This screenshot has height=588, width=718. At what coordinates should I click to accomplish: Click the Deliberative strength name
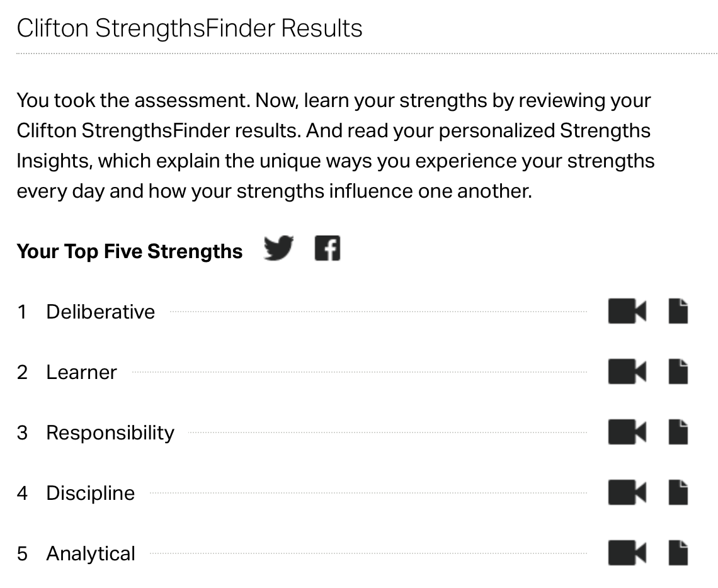pyautogui.click(x=100, y=312)
